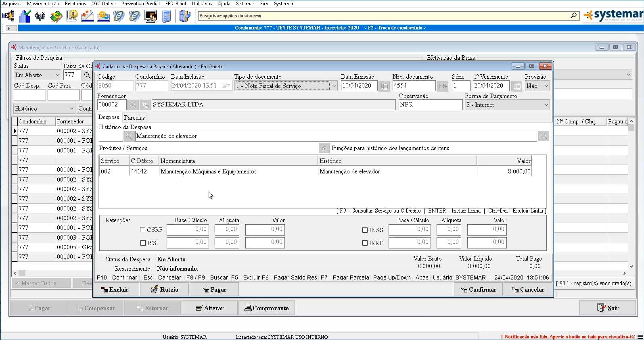Click the calculator icon in the toolbar
The image size is (644, 340).
pyautogui.click(x=166, y=16)
